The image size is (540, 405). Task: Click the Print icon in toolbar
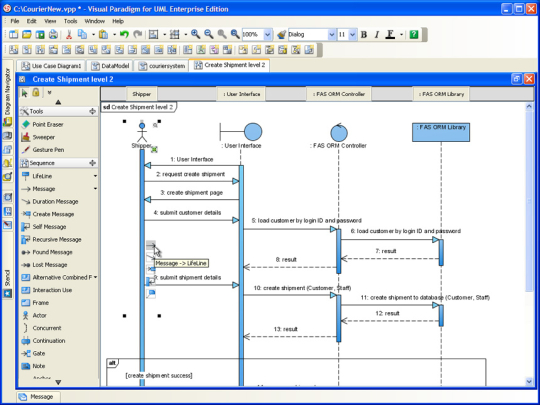pyautogui.click(x=53, y=34)
